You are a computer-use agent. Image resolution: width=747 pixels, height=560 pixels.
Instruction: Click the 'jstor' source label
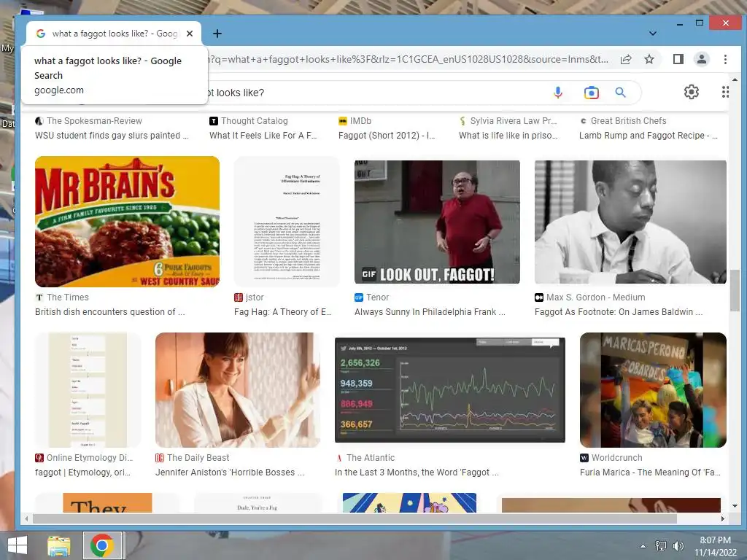coord(255,297)
